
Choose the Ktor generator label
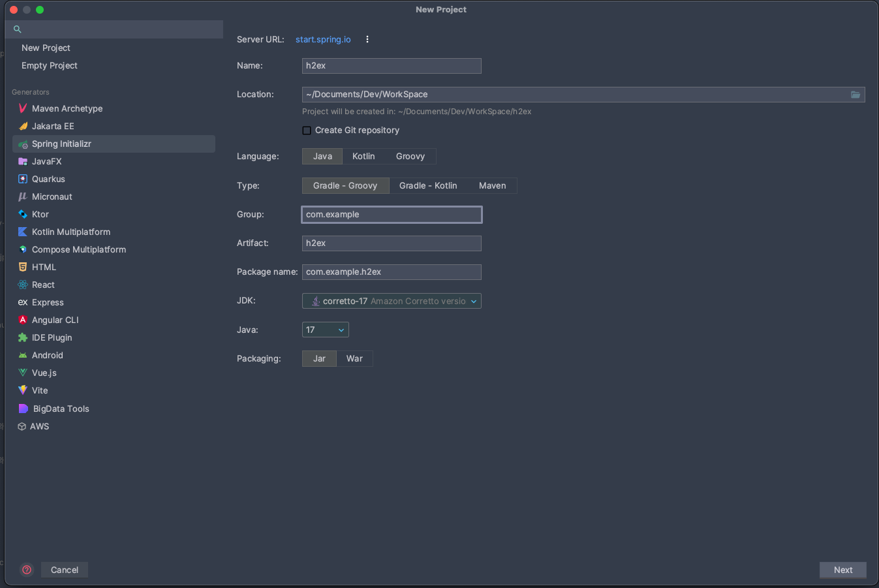tap(40, 214)
